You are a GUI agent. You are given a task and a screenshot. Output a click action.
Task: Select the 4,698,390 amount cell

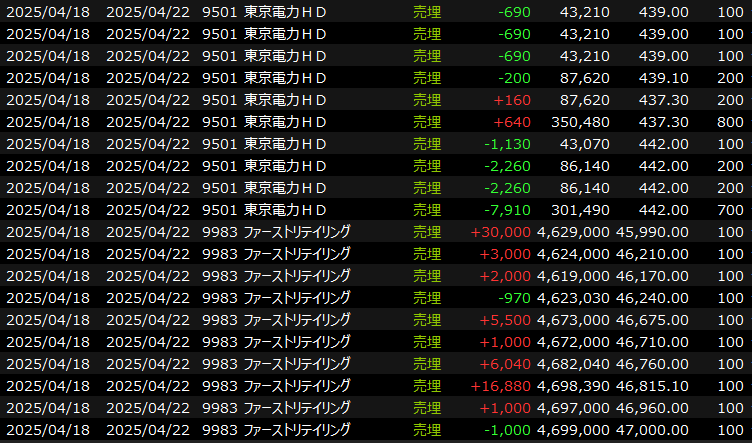tap(572, 386)
